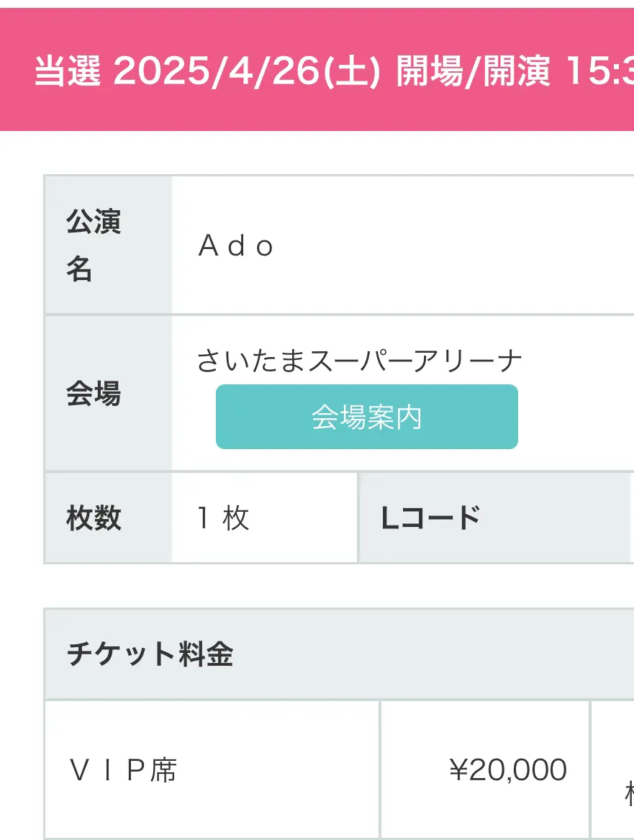634x840 pixels.
Task: Click the 名 character under 公演
Action: click(x=79, y=269)
